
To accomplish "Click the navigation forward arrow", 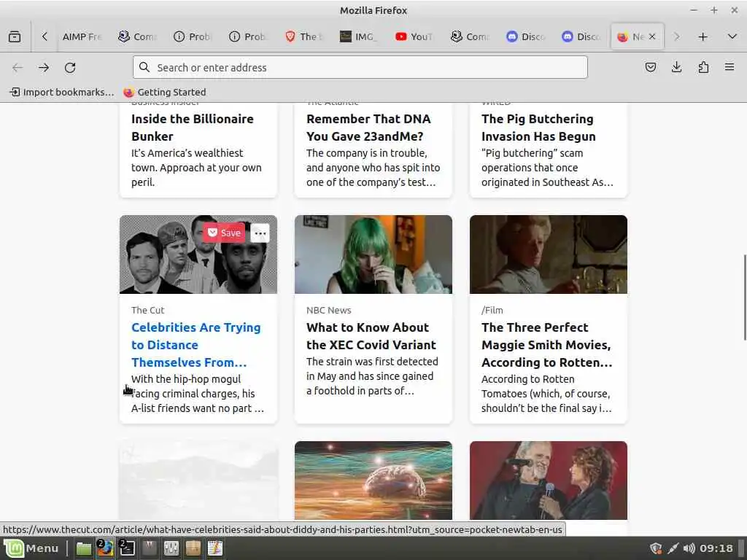I will pyautogui.click(x=44, y=68).
